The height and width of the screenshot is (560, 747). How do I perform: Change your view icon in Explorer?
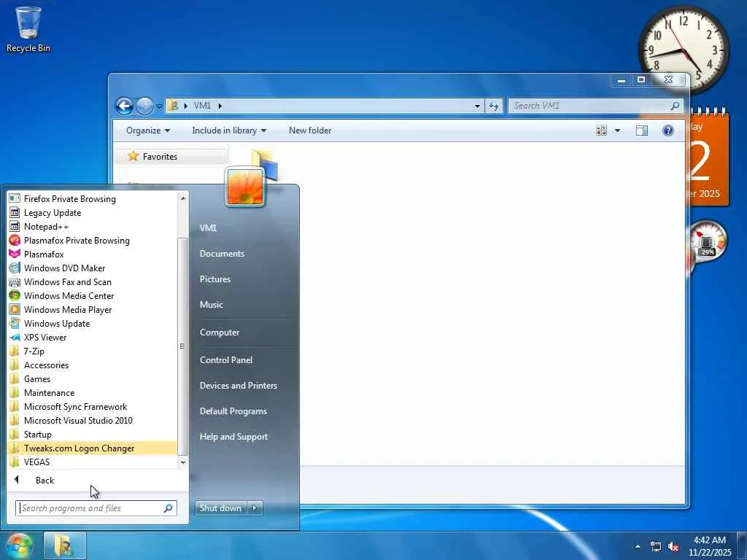601,131
